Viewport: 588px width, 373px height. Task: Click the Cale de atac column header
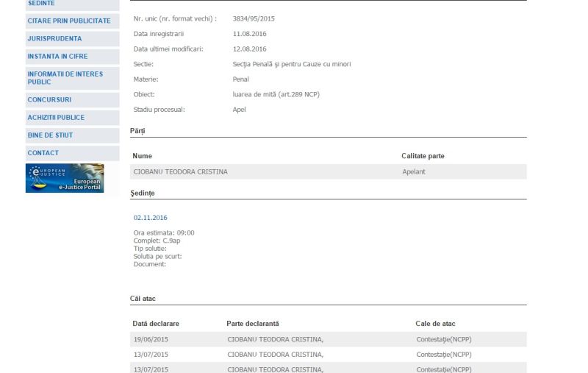[x=435, y=324]
